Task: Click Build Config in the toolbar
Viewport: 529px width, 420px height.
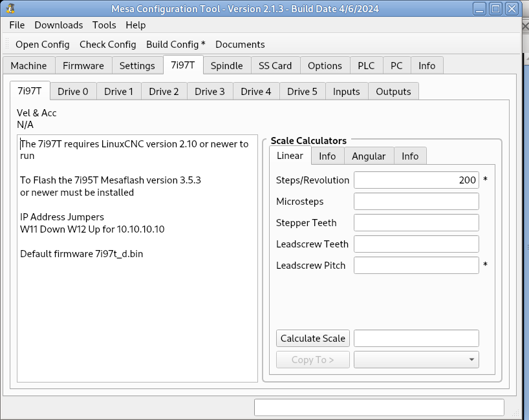Action: click(176, 45)
